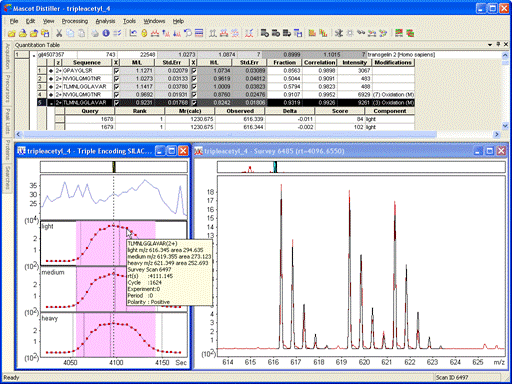Click the open folder icon in toolbar
This screenshot has width=512, height=384.
pos(12,33)
